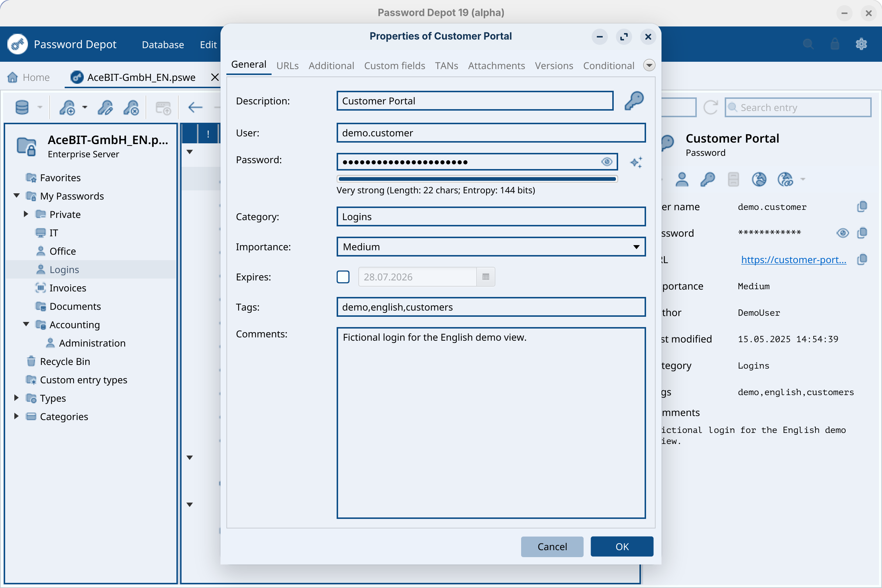
Task: Click the Password Depot logo icon
Action: [17, 44]
